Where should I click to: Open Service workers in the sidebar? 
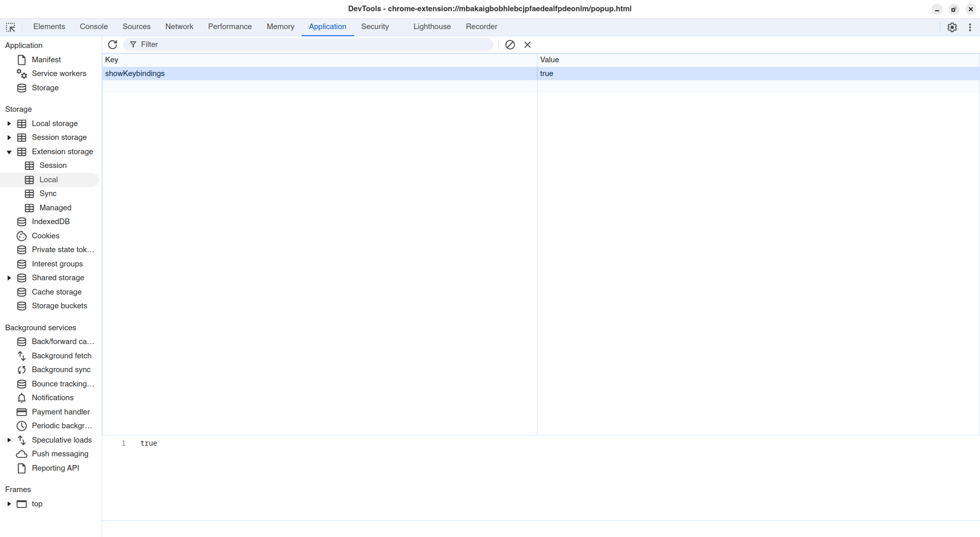click(x=59, y=74)
